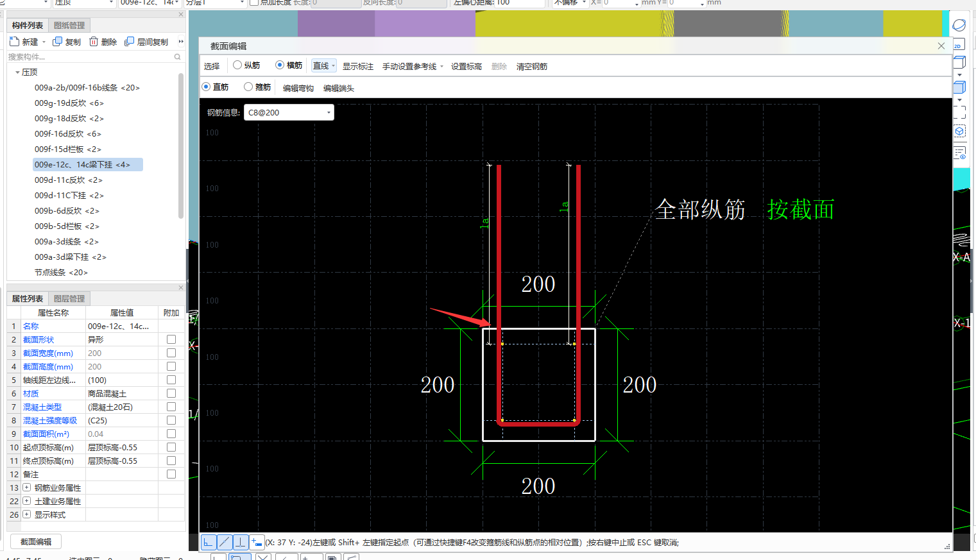
Task: Expand the 显示样式 row
Action: pos(27,514)
